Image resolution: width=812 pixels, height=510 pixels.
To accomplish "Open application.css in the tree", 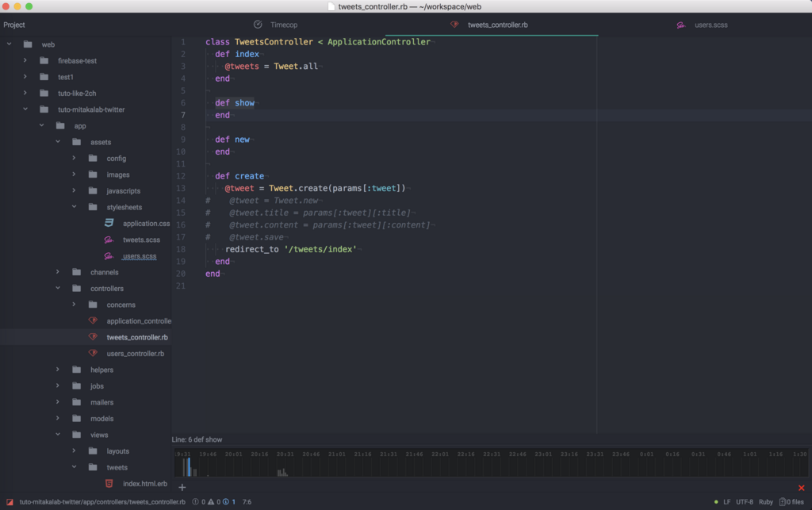I will [146, 223].
